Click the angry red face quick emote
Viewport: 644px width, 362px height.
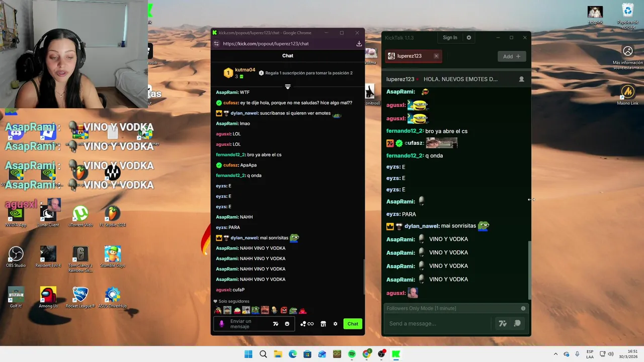click(x=284, y=310)
